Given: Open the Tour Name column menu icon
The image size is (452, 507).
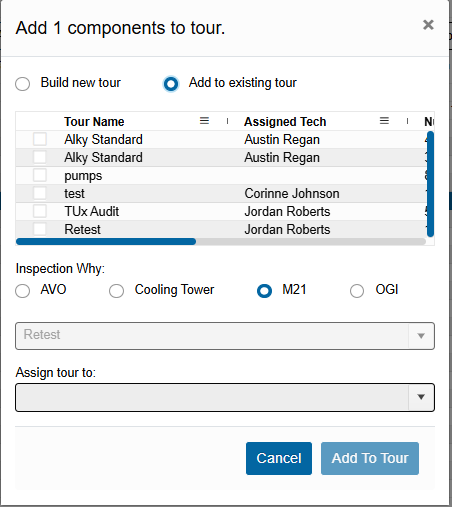Looking at the screenshot, I should (x=204, y=121).
